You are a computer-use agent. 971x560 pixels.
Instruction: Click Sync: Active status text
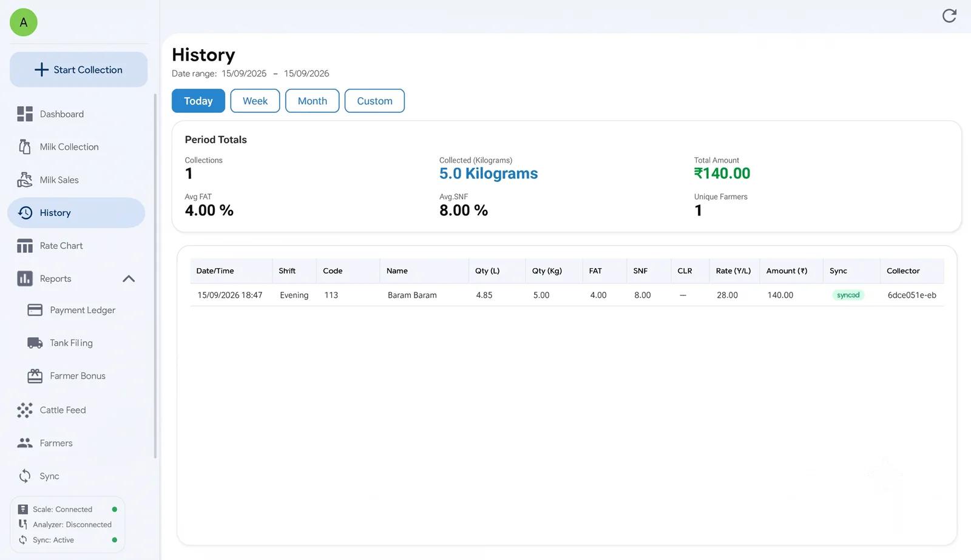pyautogui.click(x=53, y=540)
